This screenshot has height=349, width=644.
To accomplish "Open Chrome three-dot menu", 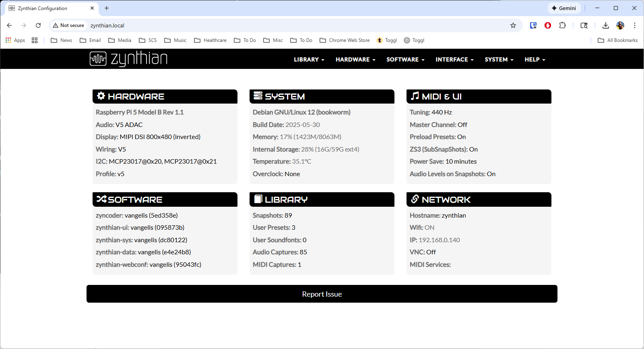I will 634,25.
